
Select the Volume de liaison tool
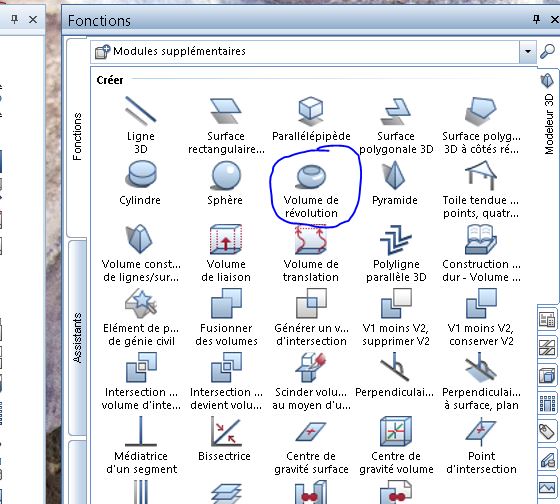pyautogui.click(x=226, y=253)
